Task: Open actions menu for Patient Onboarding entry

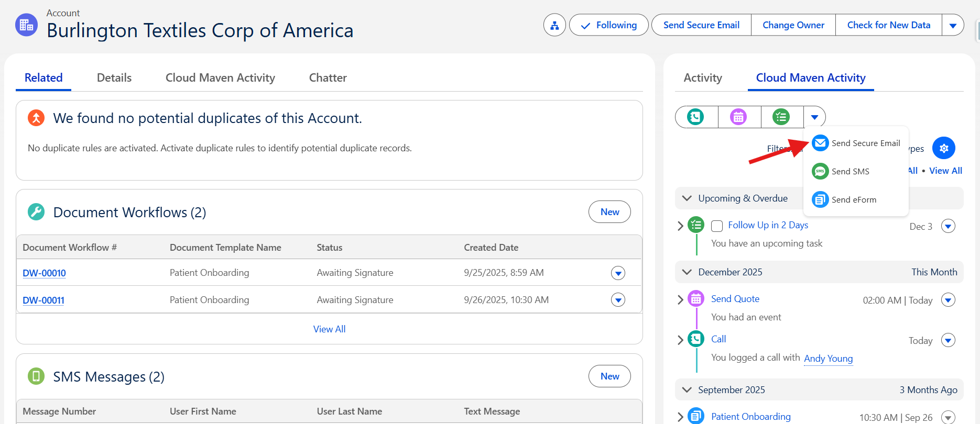Action: tap(949, 417)
